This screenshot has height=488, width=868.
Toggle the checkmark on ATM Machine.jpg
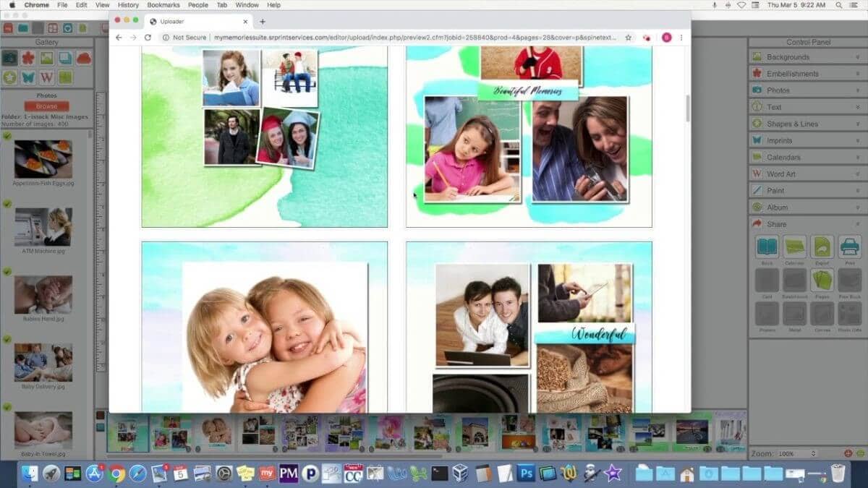coord(7,204)
